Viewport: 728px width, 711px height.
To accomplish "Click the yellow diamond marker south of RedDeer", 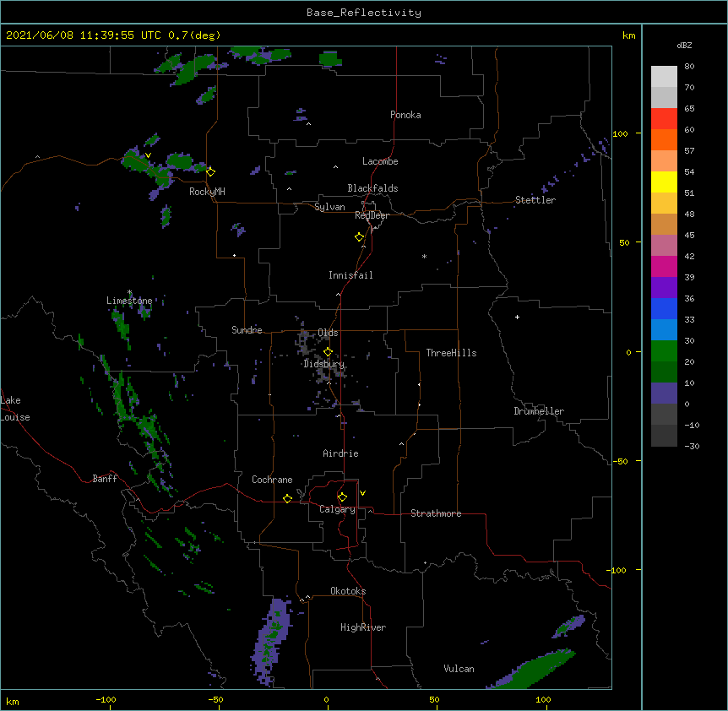I will [359, 237].
